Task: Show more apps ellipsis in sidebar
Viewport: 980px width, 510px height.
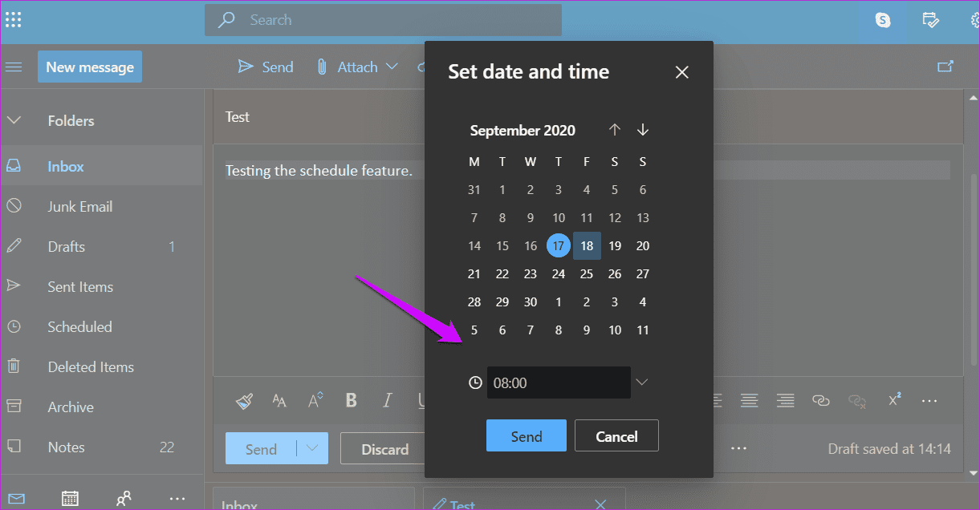Action: (177, 498)
